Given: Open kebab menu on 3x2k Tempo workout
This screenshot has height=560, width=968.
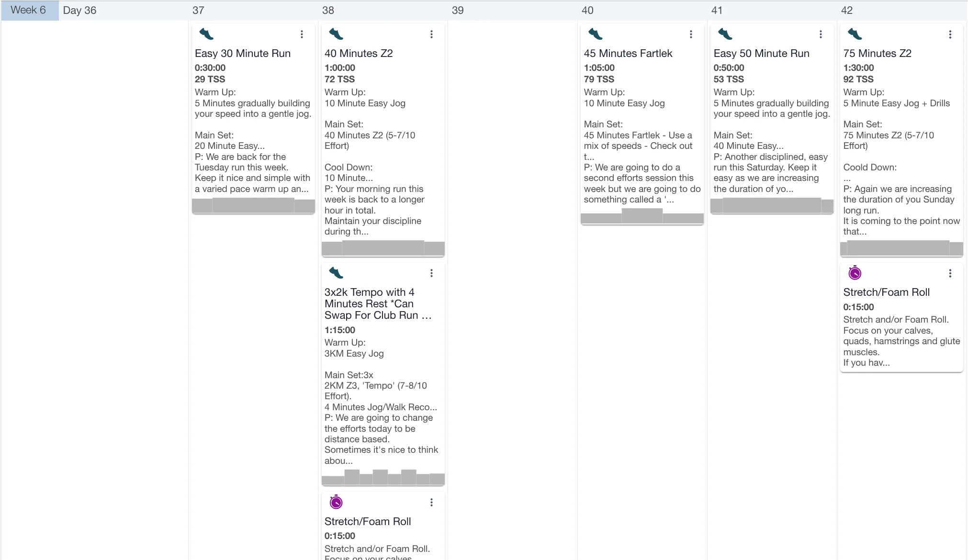Looking at the screenshot, I should click(x=431, y=273).
